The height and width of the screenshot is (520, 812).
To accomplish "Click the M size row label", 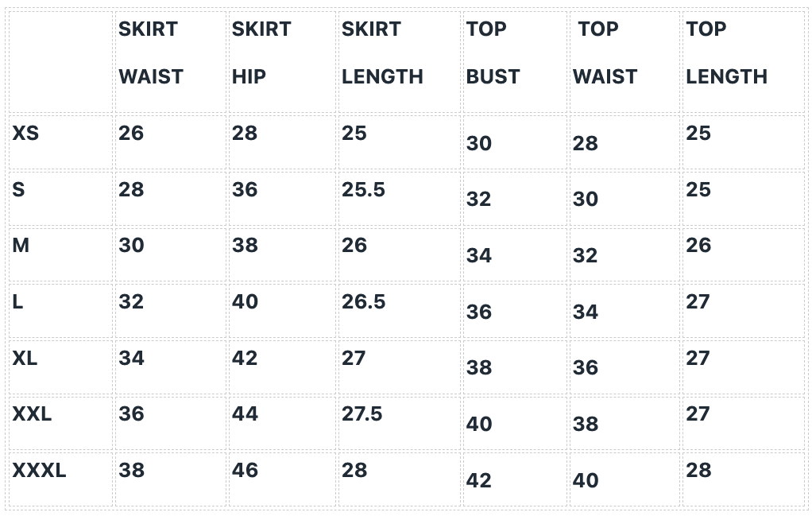I will (x=21, y=245).
